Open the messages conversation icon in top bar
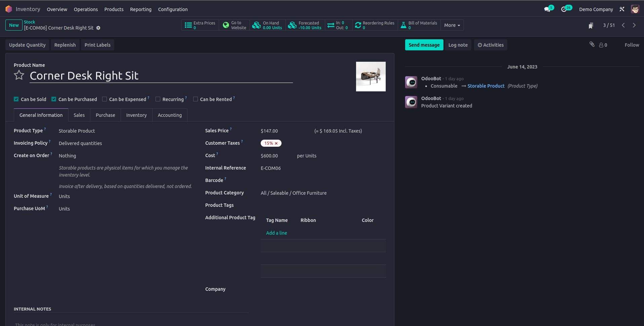Screen dimensions: 644x326 pos(547,9)
